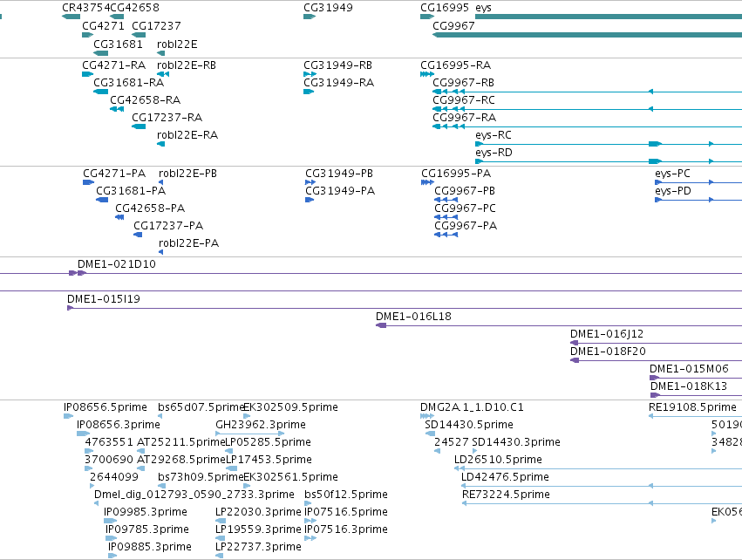Screen dimensions: 742x560
Task: Select BAC clone DME1-018F20
Action: coord(608,352)
